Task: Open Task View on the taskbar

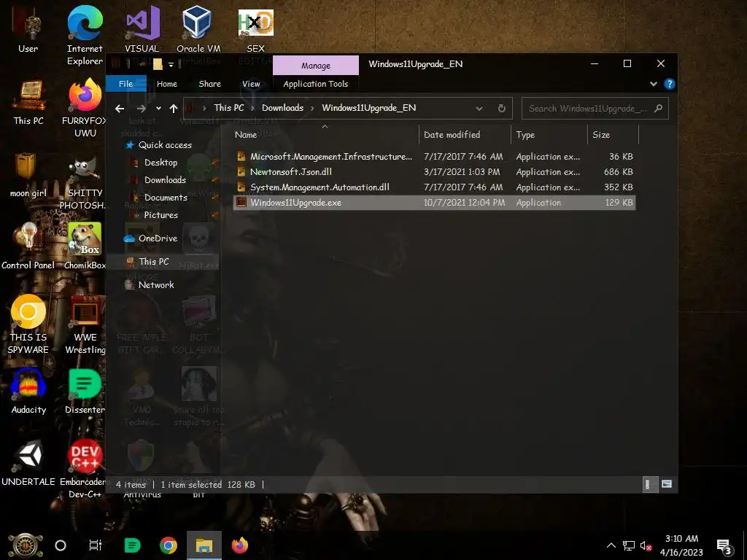Action: point(96,545)
